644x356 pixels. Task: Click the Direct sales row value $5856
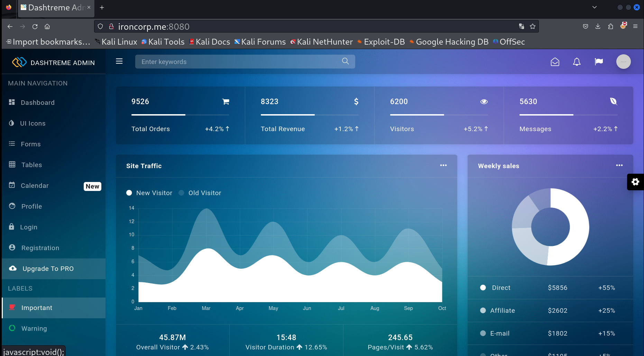558,287
